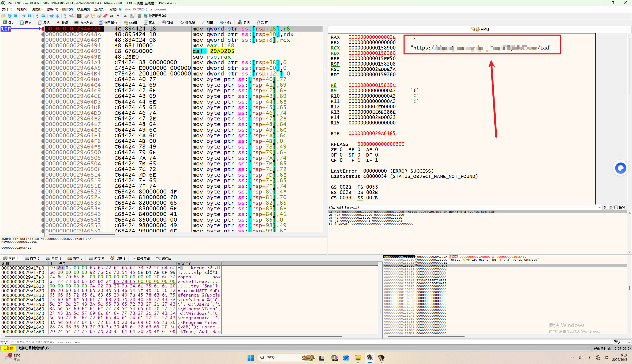Open Scylla plugin icon
The height and width of the screenshot is (364, 632).
point(79,16)
